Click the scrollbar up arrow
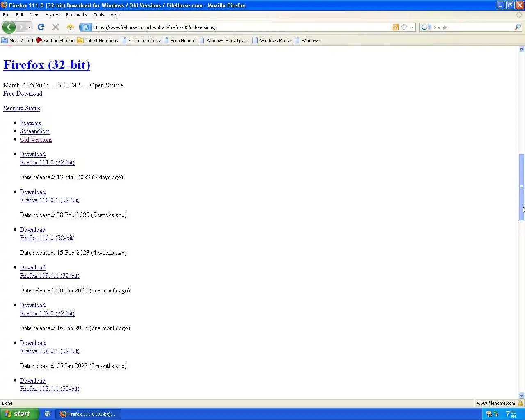Screen dimensions: 525x420 (522, 49)
